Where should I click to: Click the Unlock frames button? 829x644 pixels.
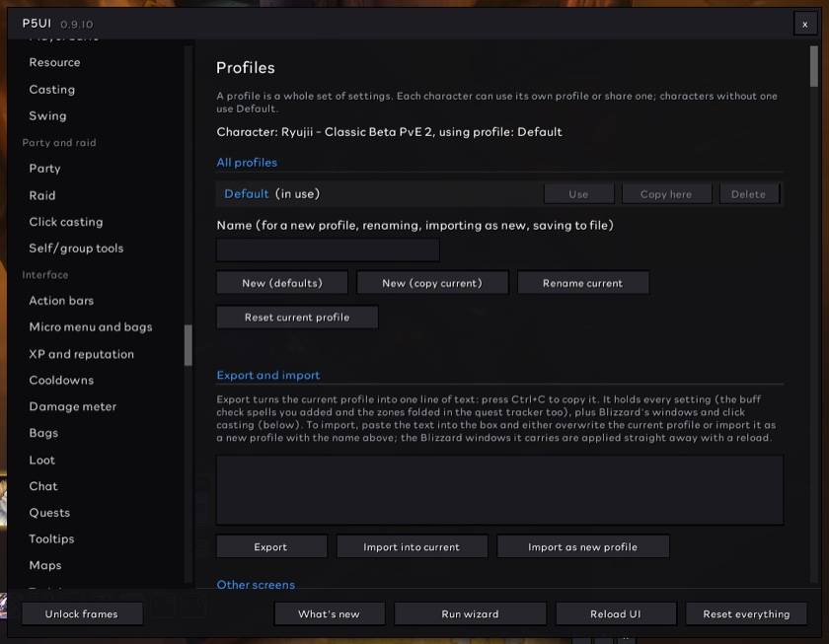pyautogui.click(x=81, y=613)
